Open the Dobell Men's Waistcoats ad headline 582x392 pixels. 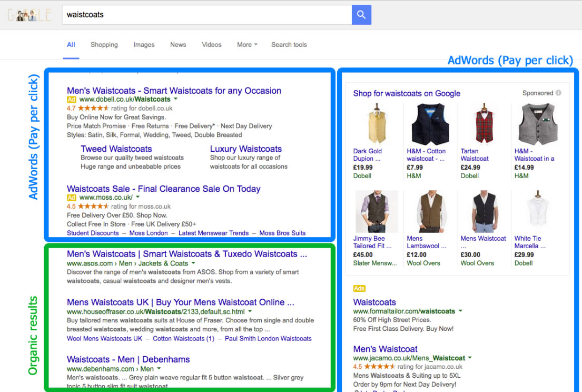(174, 91)
